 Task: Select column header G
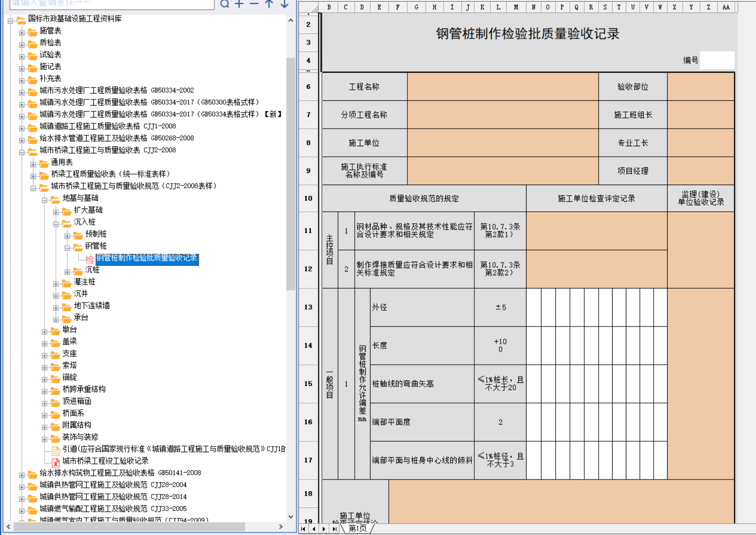pyautogui.click(x=416, y=7)
